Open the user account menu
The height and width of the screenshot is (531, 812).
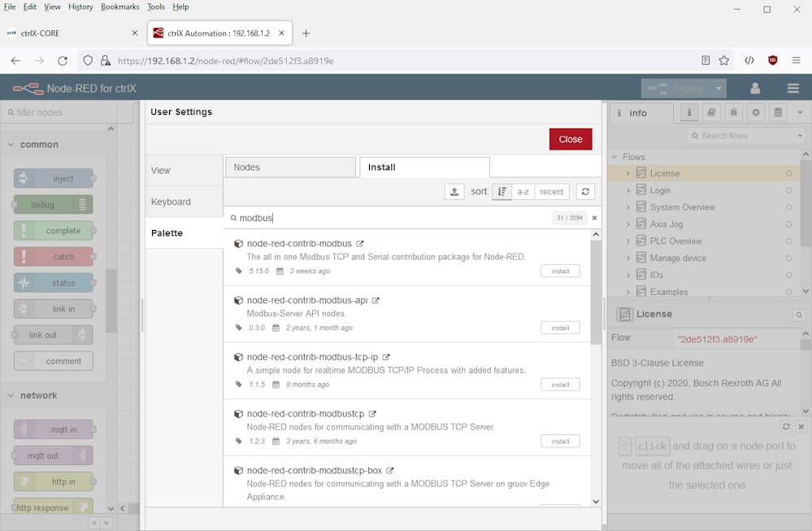point(755,89)
